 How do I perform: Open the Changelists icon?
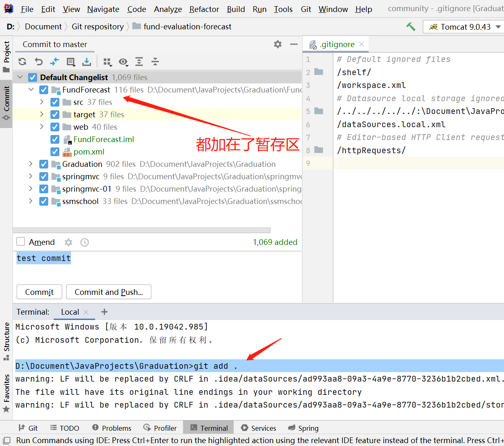tap(71, 62)
